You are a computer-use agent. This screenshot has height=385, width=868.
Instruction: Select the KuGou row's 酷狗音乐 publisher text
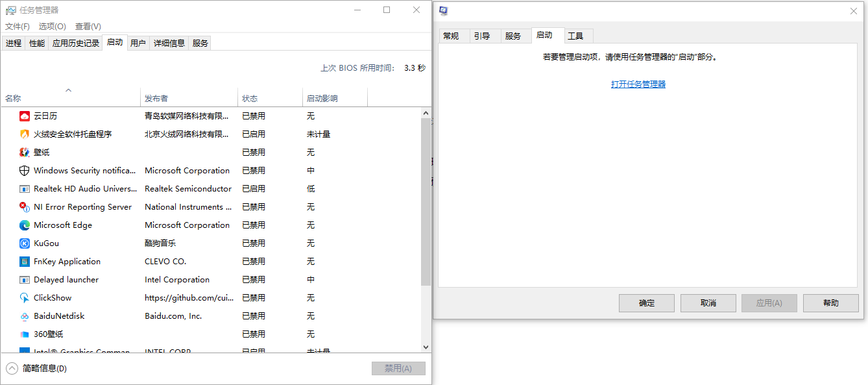click(x=160, y=243)
